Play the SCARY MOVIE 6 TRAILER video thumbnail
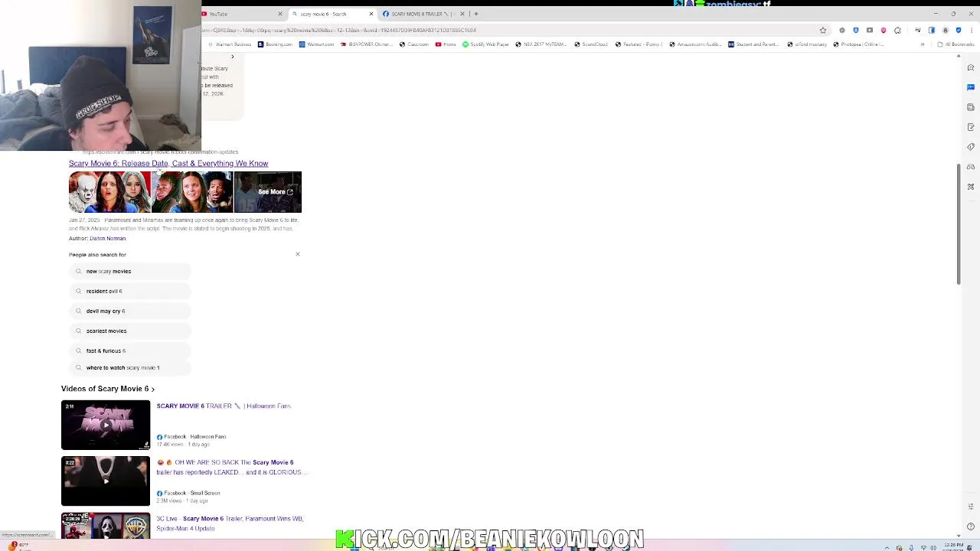Screen dimensions: 980x551 pyautogui.click(x=106, y=425)
